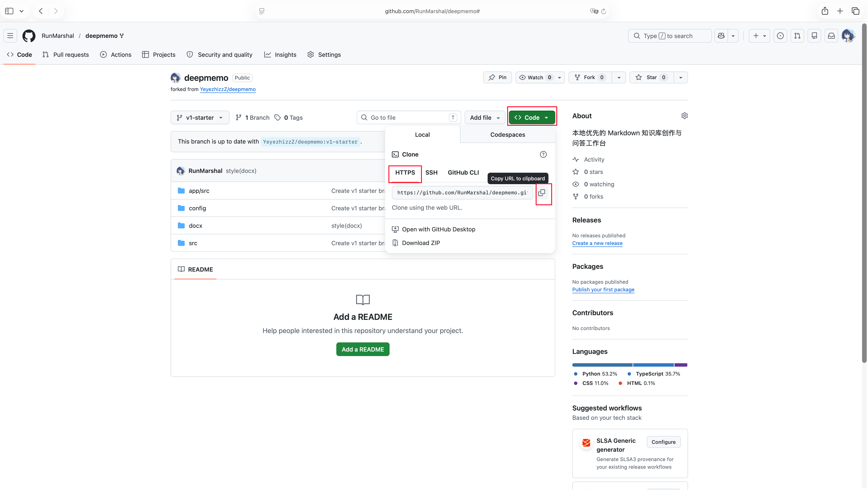Expand the Fork options caret
This screenshot has height=490, width=868.
pos(619,77)
